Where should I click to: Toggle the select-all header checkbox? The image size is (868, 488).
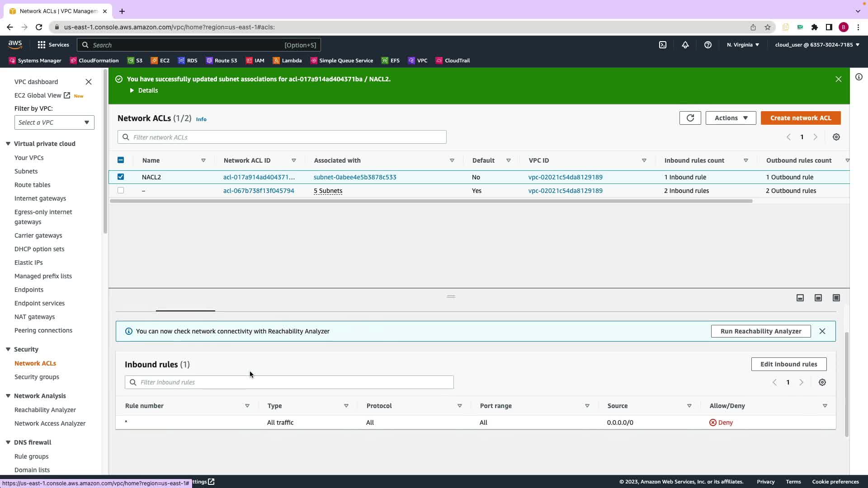[121, 160]
